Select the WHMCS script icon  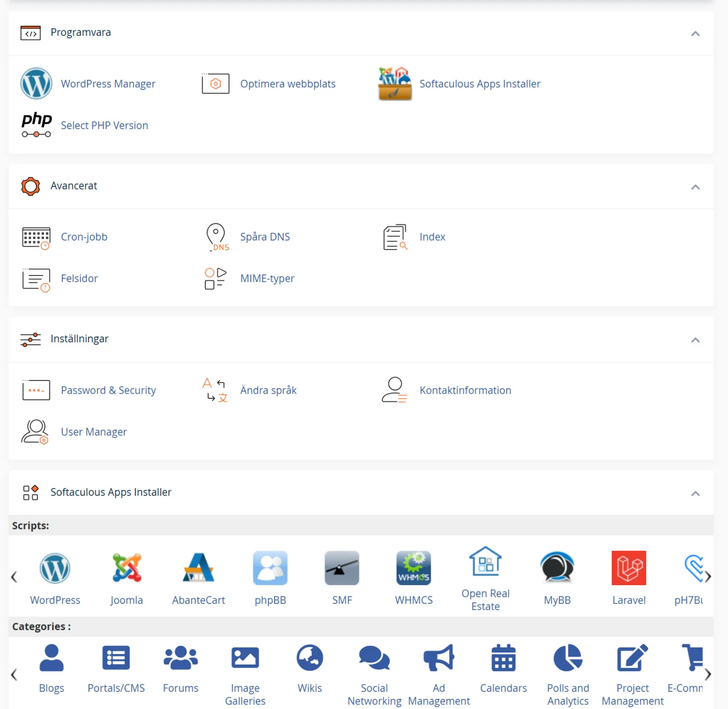[414, 568]
